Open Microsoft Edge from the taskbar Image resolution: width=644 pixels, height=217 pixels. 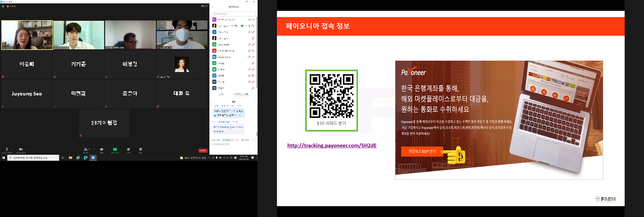click(x=86, y=158)
